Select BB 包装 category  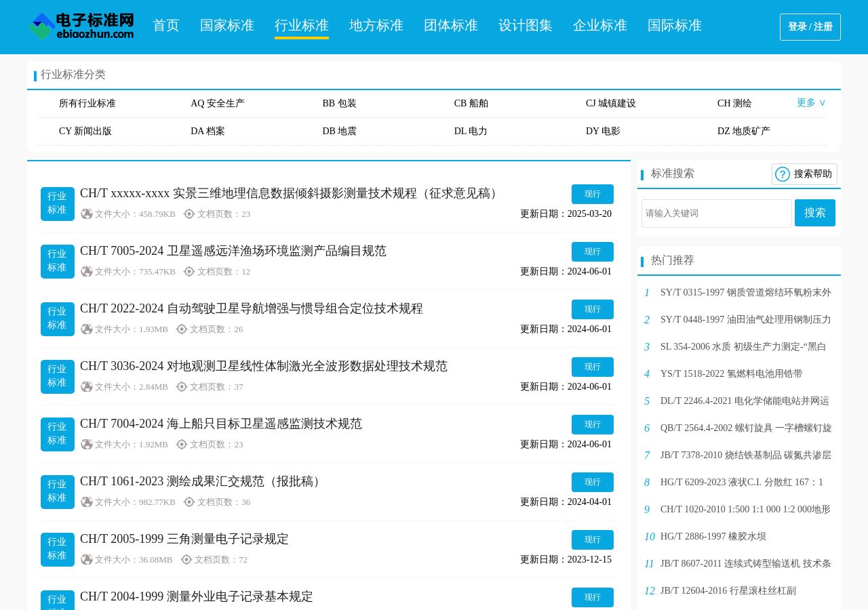point(340,104)
